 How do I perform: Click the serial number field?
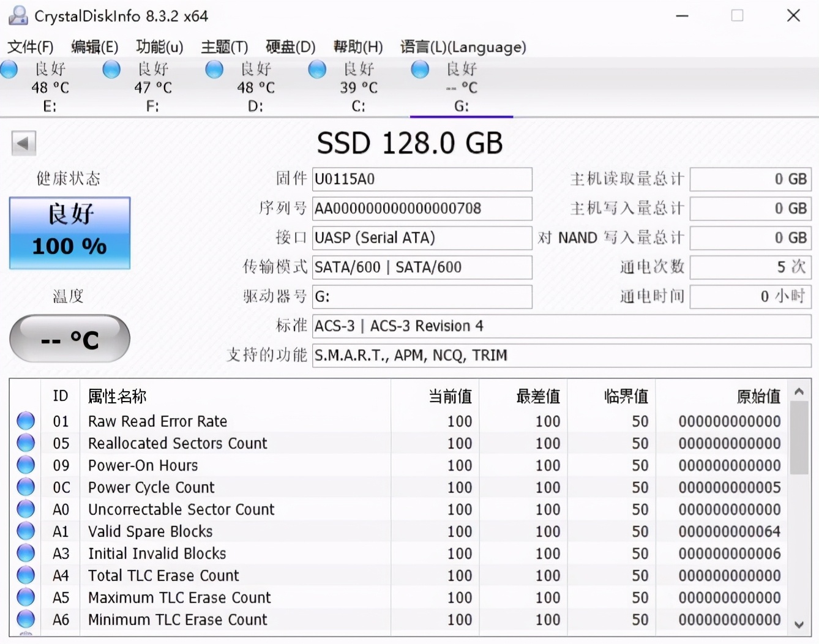[x=421, y=209]
